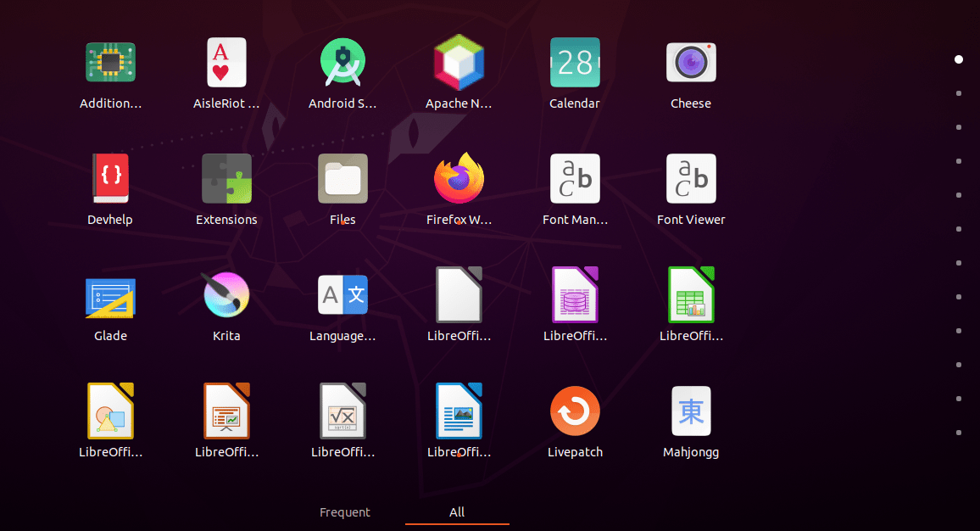This screenshot has width=980, height=531.
Task: Open LibreOffice Base database
Action: coord(575,294)
